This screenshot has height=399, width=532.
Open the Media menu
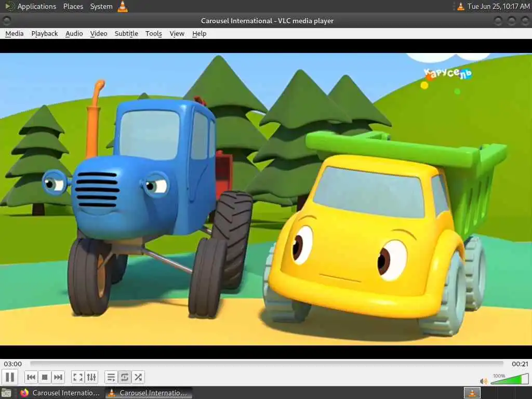pos(14,34)
